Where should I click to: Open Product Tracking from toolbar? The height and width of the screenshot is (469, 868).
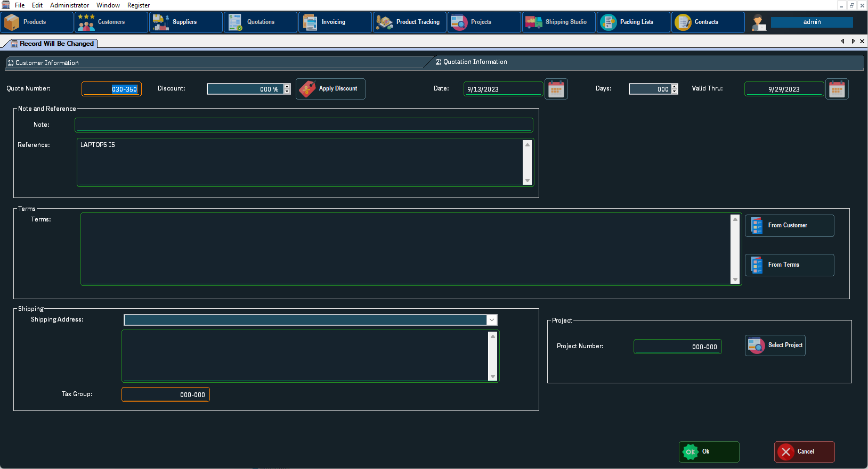point(409,22)
